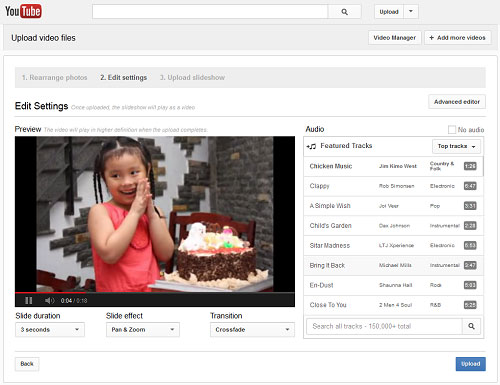This screenshot has width=500, height=385.
Task: Click the Child's Garden duration badge
Action: [470, 226]
